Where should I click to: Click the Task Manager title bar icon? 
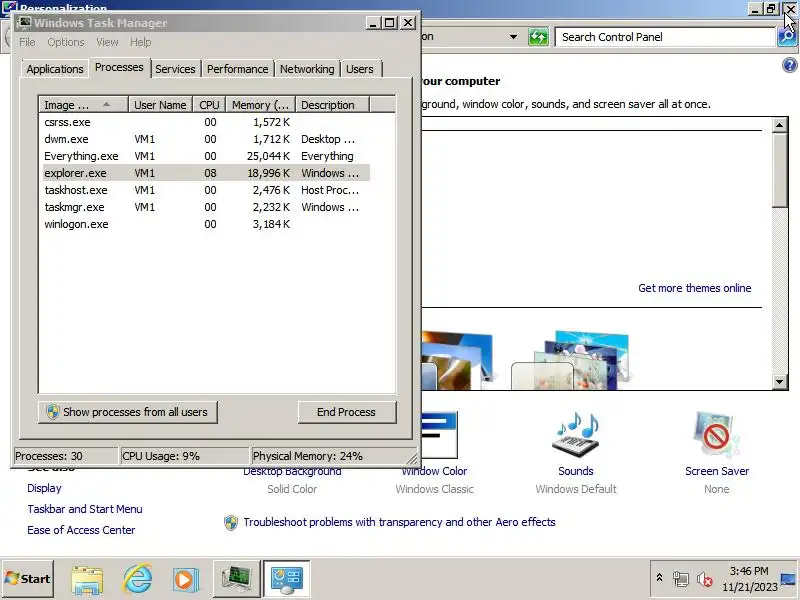pyautogui.click(x=24, y=22)
